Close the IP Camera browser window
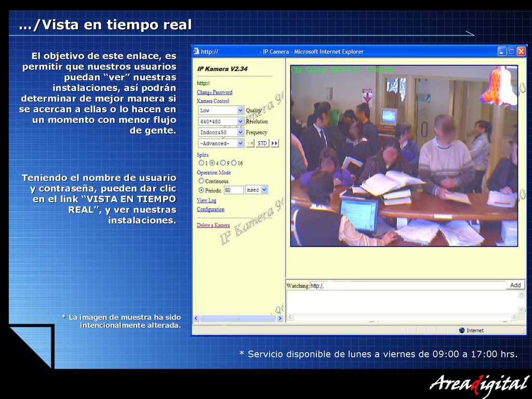The image size is (532, 399). tap(521, 51)
